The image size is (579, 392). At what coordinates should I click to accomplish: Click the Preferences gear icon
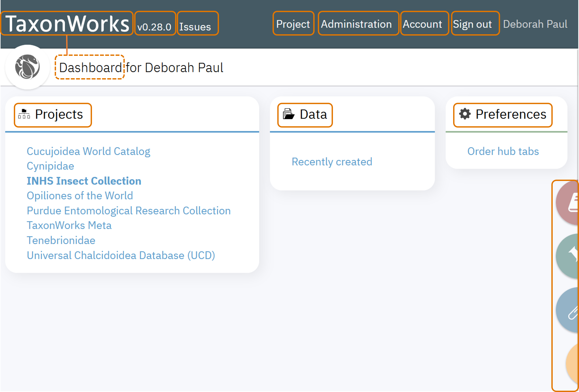click(465, 114)
